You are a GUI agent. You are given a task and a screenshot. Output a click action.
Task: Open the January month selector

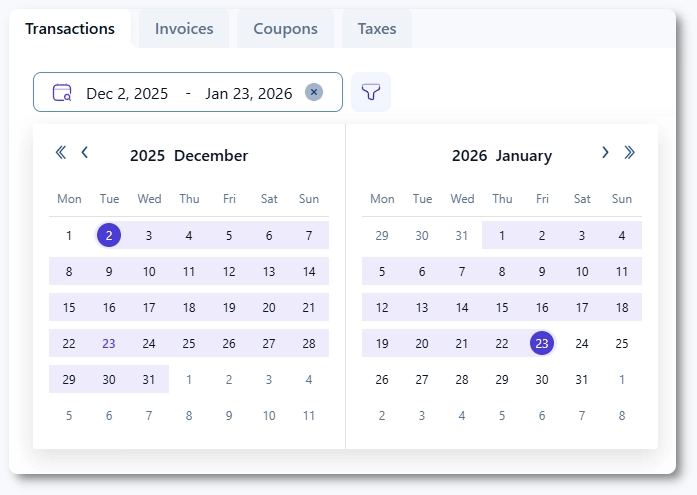coord(524,156)
